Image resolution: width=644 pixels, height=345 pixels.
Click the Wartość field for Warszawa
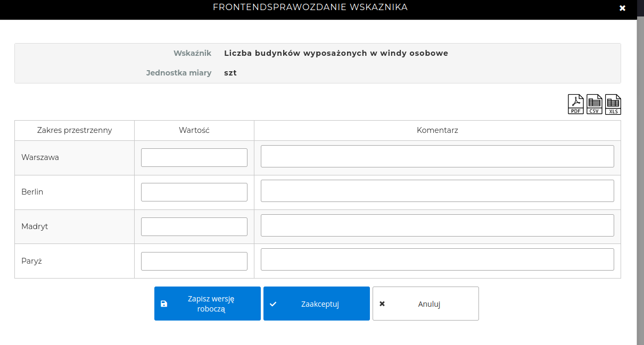point(194,157)
